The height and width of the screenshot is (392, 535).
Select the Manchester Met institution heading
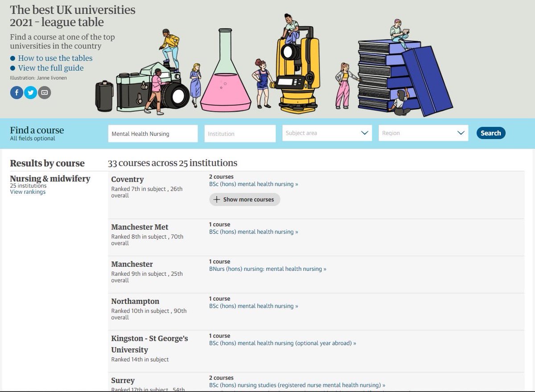point(140,227)
